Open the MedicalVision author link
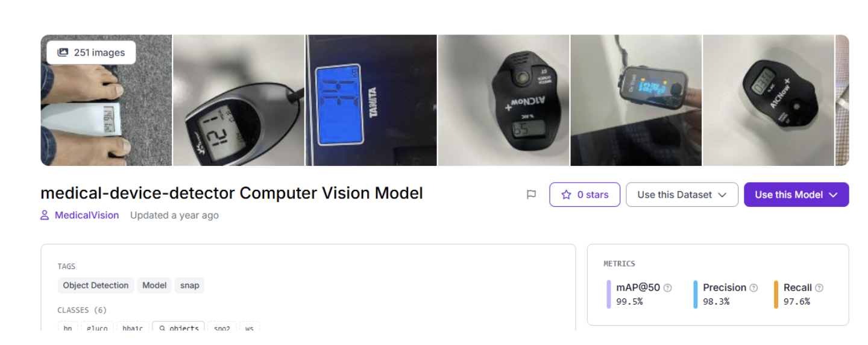868x345 pixels. [87, 215]
